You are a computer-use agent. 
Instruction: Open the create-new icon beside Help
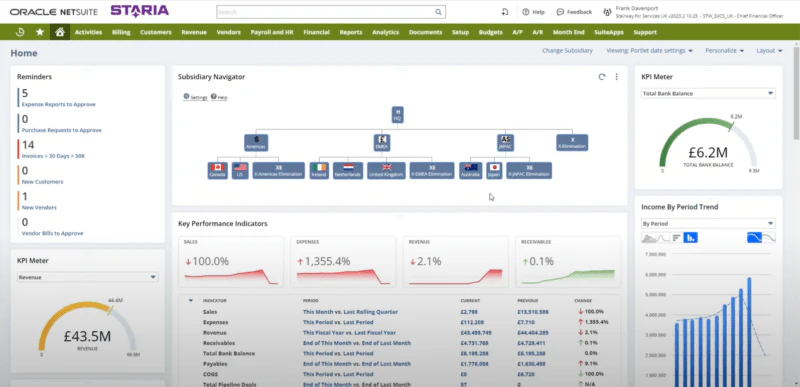point(505,12)
